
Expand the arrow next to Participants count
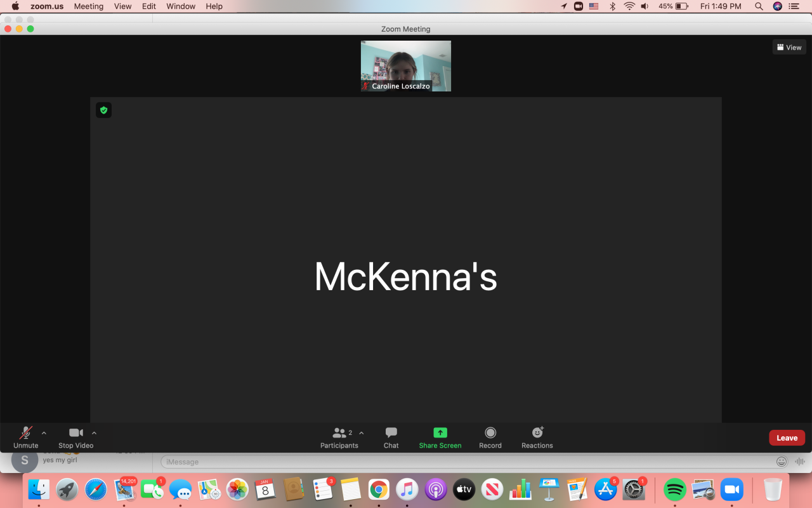tap(362, 433)
